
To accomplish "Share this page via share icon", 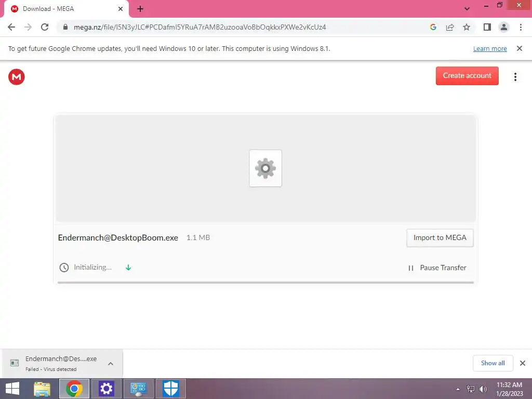I will [450, 27].
